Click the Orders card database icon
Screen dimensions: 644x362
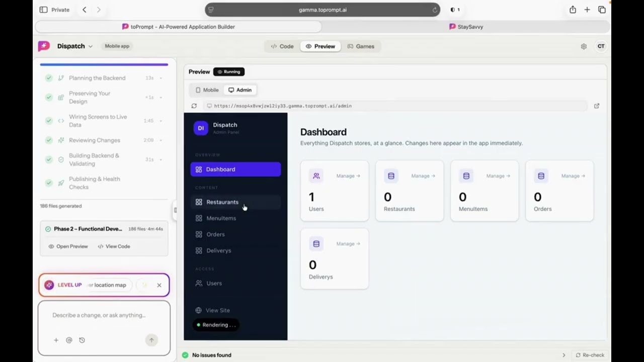541,176
